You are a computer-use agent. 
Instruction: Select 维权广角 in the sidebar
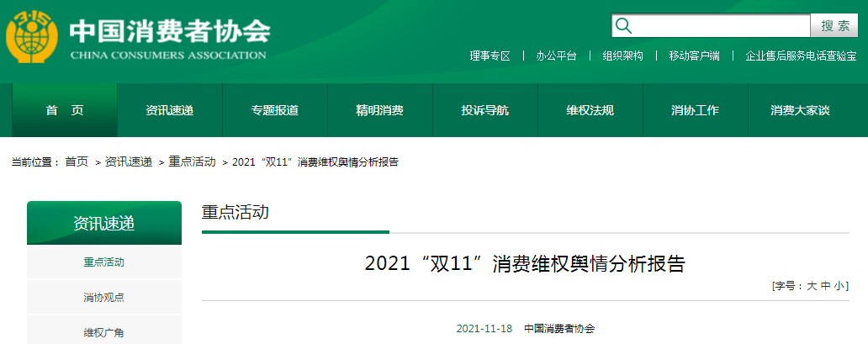(x=104, y=333)
